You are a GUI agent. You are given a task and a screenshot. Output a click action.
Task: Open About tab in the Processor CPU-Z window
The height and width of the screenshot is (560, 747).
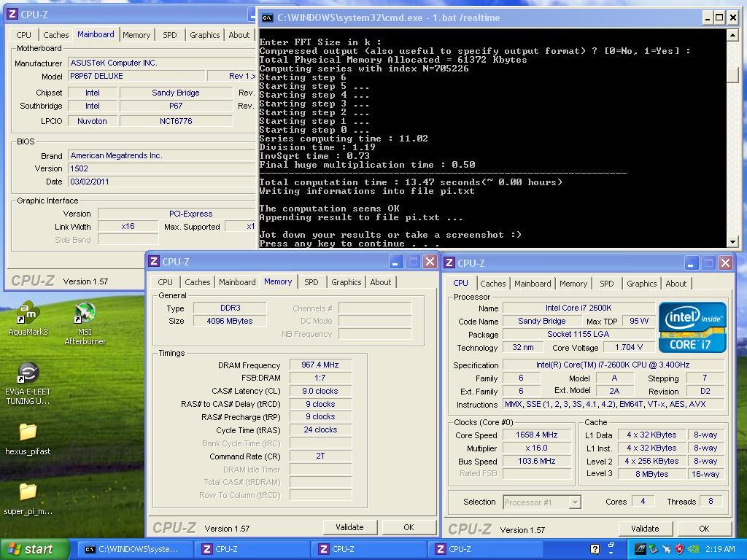(676, 284)
